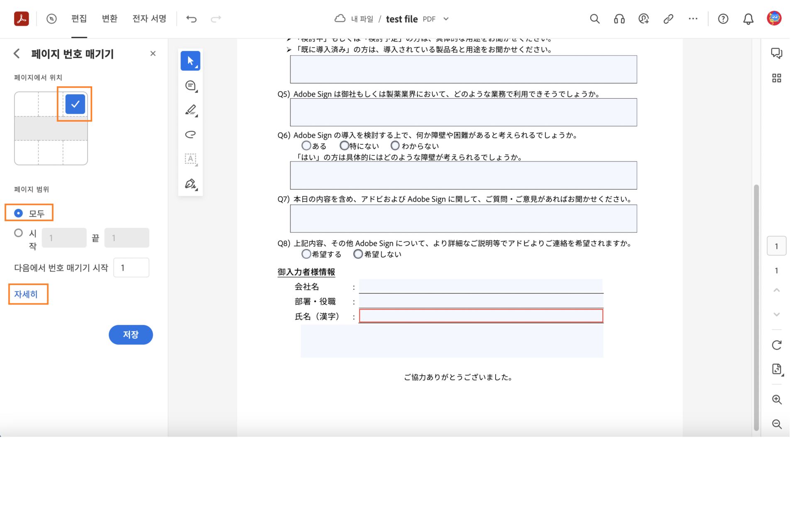Viewport: 797px width, 532px height.
Task: Click the document vertical scrollbar
Action: [x=756, y=308]
